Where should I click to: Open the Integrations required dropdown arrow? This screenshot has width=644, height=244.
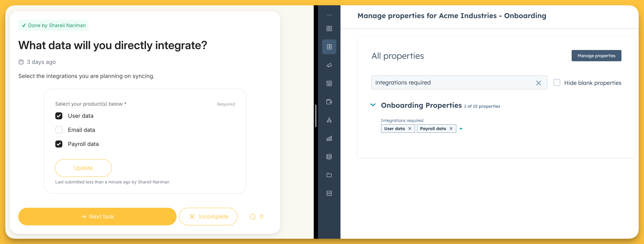[x=461, y=129]
